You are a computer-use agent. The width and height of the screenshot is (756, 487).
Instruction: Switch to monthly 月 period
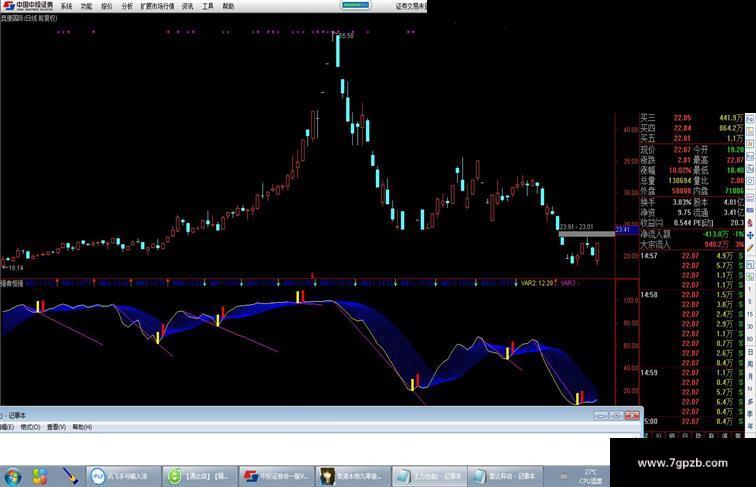750,377
